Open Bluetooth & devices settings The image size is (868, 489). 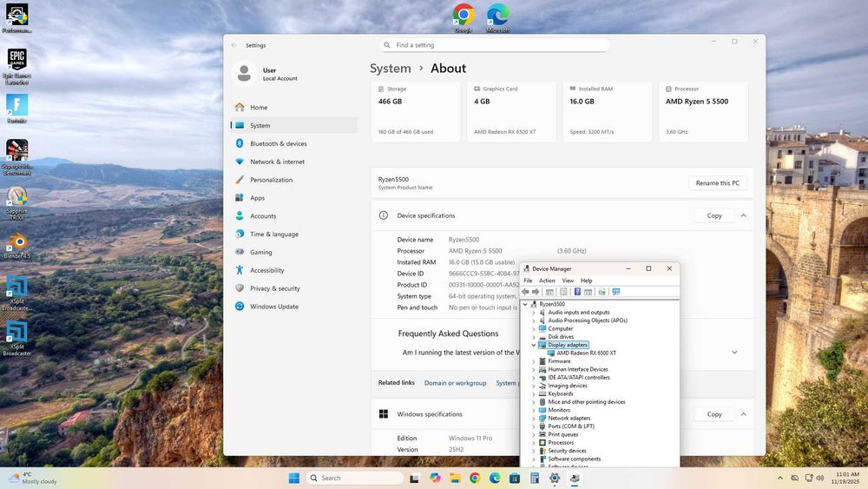coord(278,143)
